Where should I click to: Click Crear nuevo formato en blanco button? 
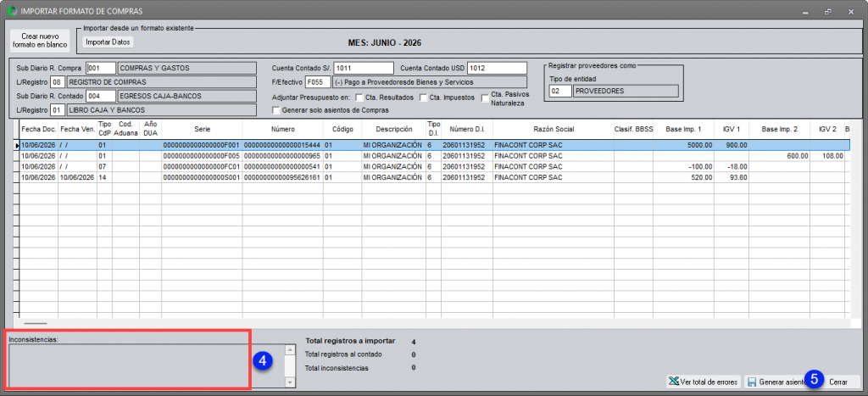tap(40, 40)
